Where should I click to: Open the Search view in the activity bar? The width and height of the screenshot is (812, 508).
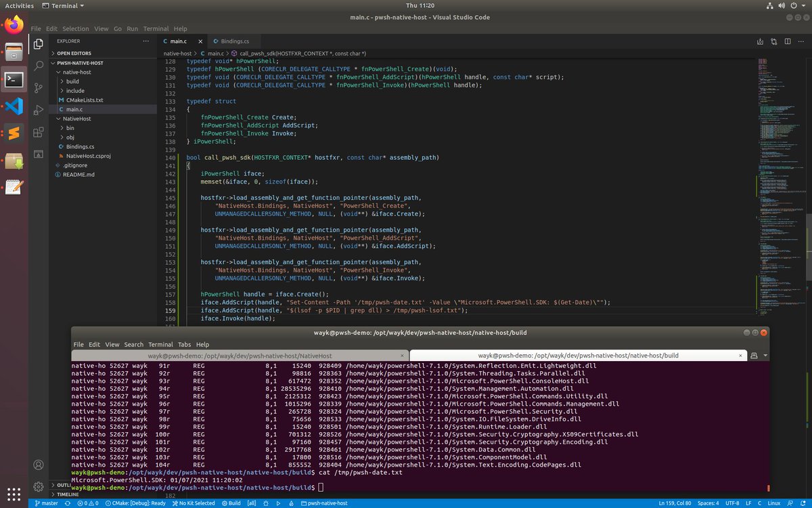point(39,66)
